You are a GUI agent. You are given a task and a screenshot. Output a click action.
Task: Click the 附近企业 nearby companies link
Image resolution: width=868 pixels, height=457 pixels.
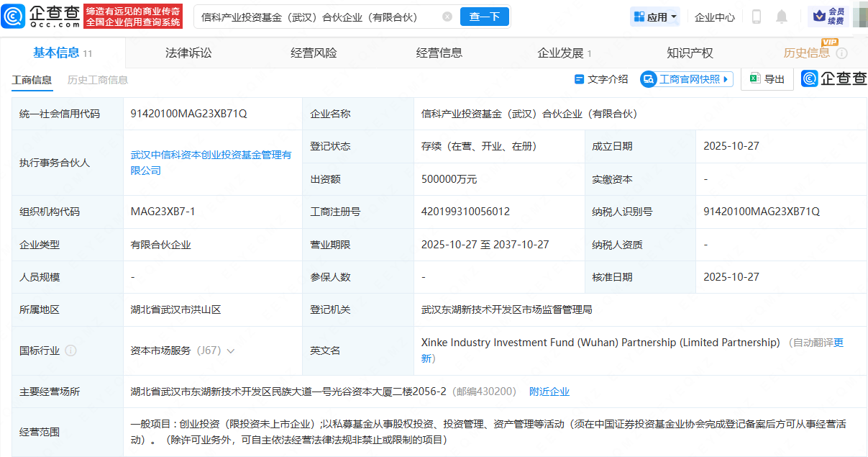pos(549,392)
